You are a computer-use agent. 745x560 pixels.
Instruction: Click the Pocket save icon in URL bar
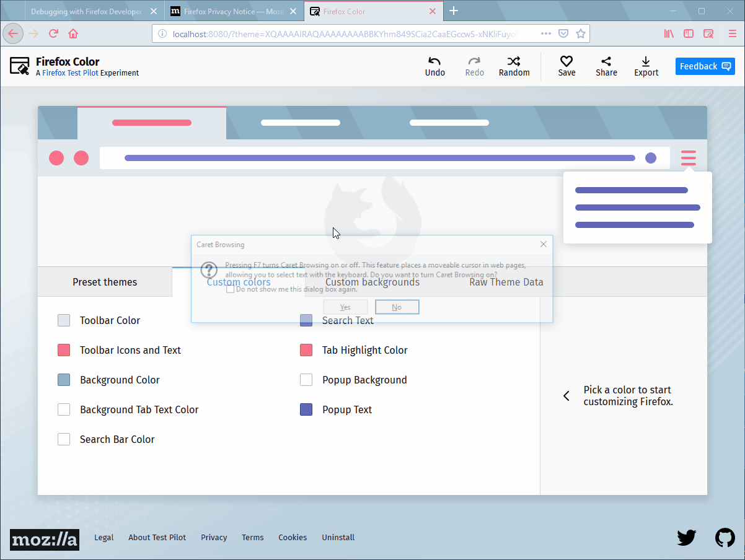tap(563, 33)
